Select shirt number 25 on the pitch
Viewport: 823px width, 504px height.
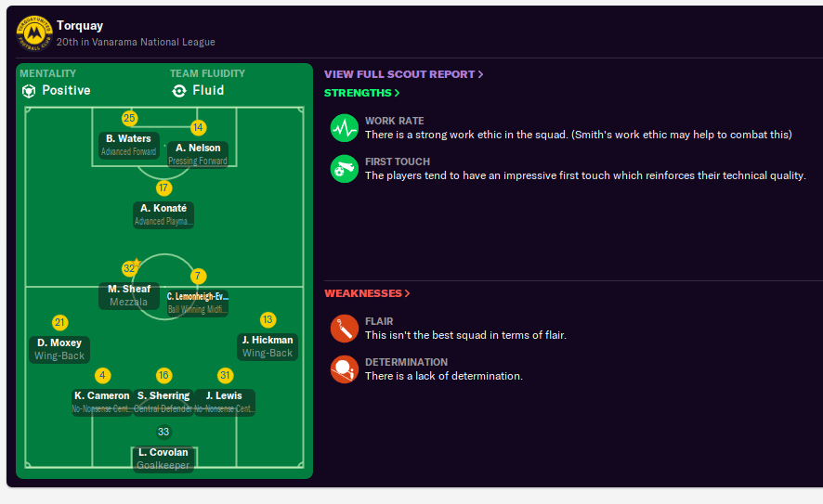click(129, 118)
